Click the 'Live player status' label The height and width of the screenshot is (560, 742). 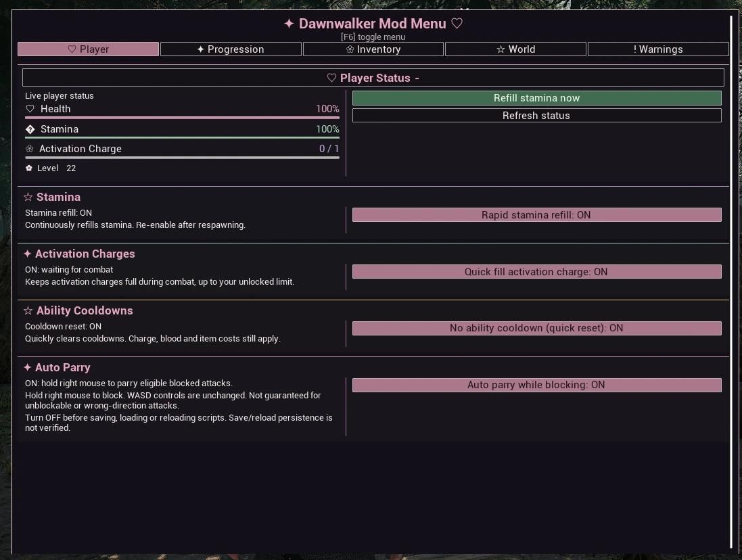tap(59, 95)
